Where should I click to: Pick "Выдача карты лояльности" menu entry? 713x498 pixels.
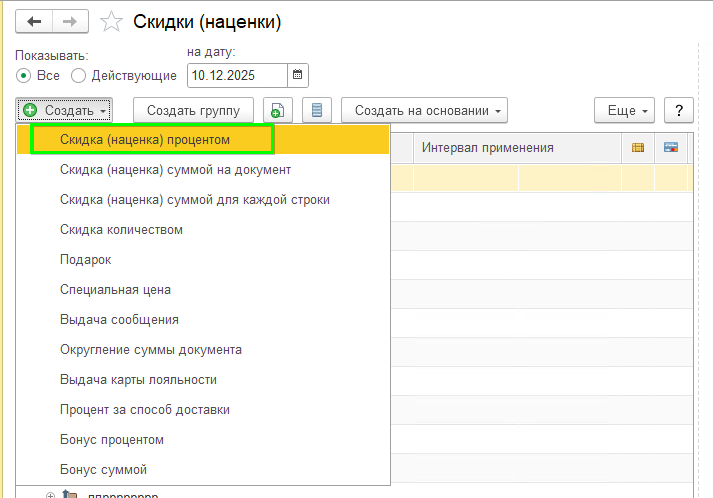click(203, 380)
